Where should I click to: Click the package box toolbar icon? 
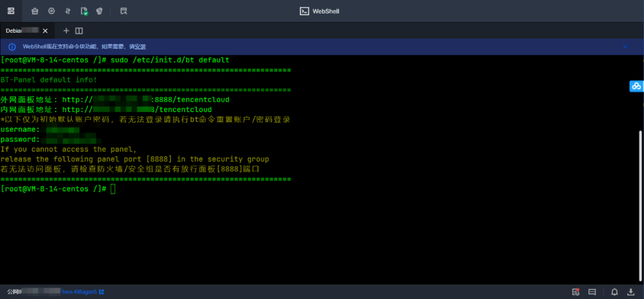click(99, 11)
